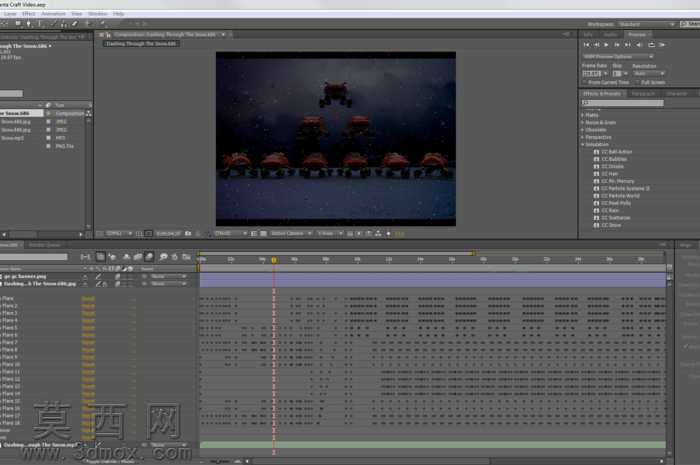Toggle transparency grid in viewer

263,233
